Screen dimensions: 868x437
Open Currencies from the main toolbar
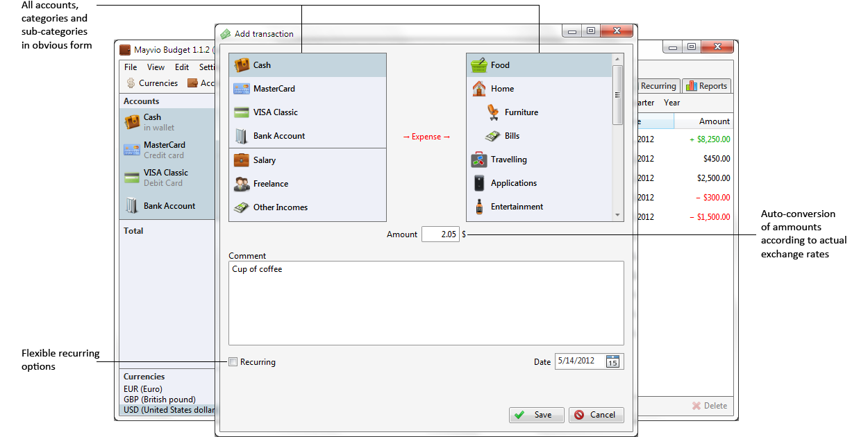click(x=152, y=83)
